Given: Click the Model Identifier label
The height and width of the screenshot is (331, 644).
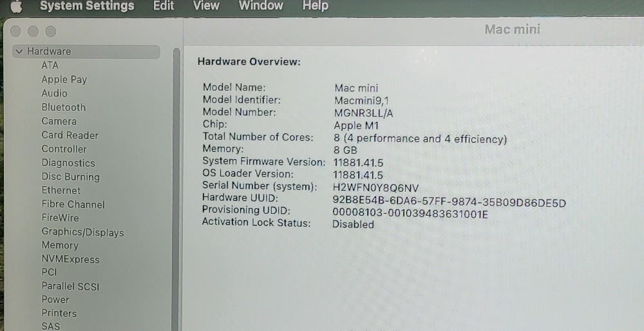Looking at the screenshot, I should (x=241, y=100).
